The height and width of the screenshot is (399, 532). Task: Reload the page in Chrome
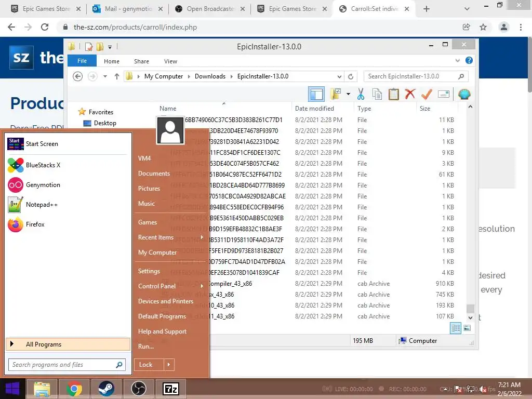[45, 27]
